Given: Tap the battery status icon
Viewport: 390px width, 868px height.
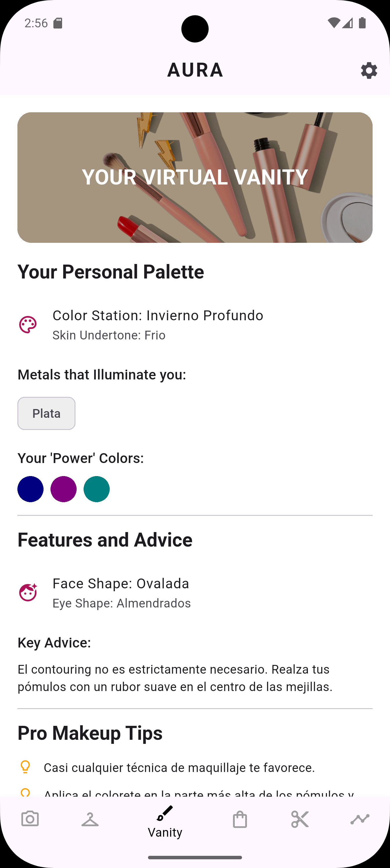Looking at the screenshot, I should click(x=362, y=23).
